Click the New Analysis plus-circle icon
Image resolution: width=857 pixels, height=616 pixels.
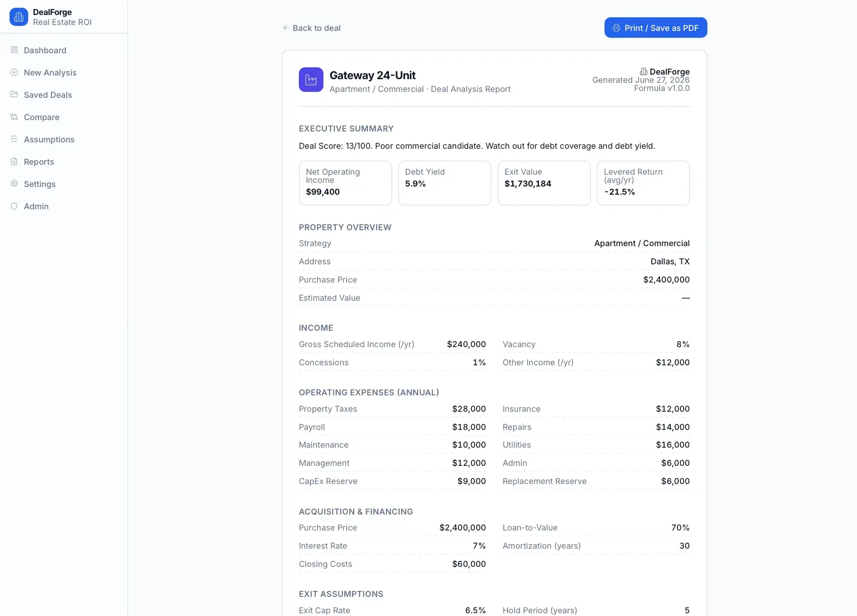pyautogui.click(x=14, y=72)
